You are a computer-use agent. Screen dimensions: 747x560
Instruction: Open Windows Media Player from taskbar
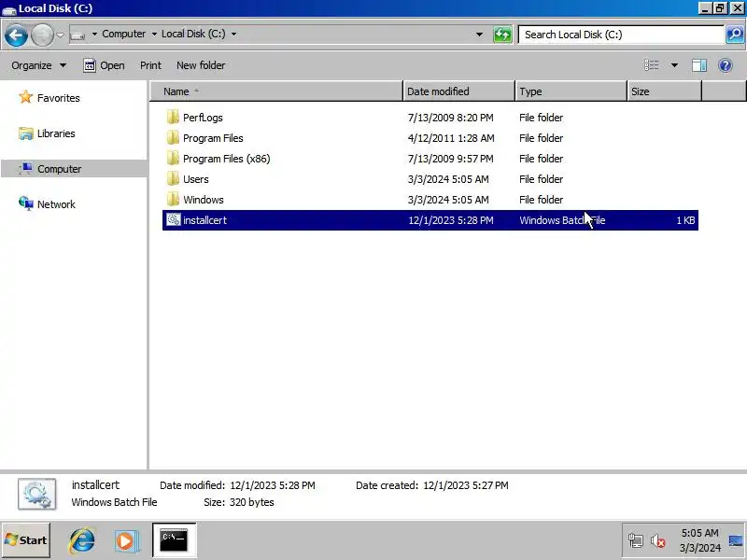point(126,540)
